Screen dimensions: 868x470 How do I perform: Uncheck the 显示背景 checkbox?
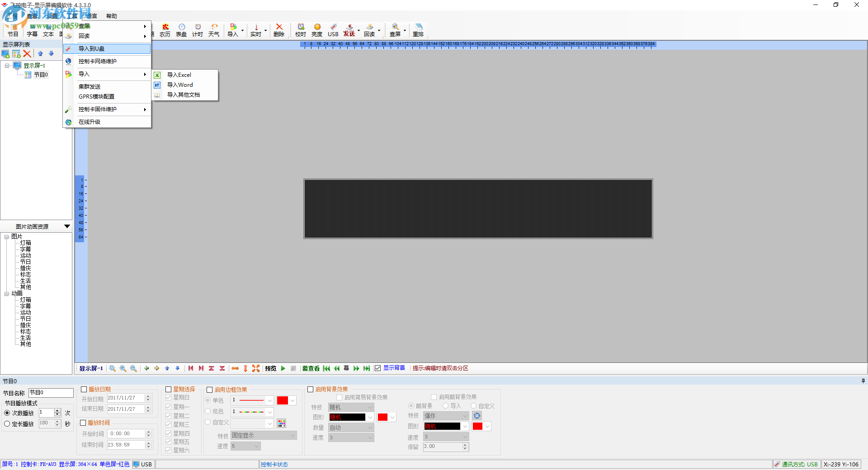click(x=378, y=368)
